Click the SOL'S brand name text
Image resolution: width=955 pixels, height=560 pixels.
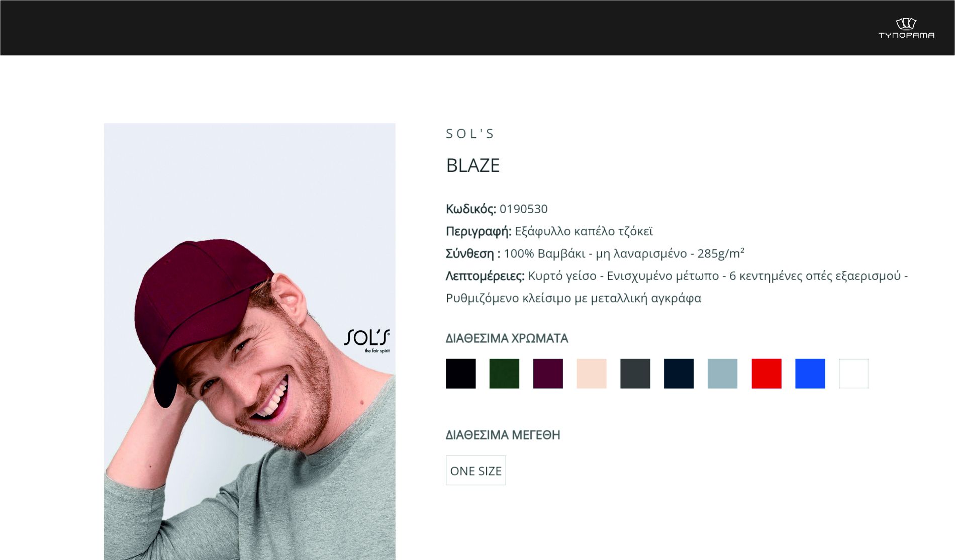[470, 134]
